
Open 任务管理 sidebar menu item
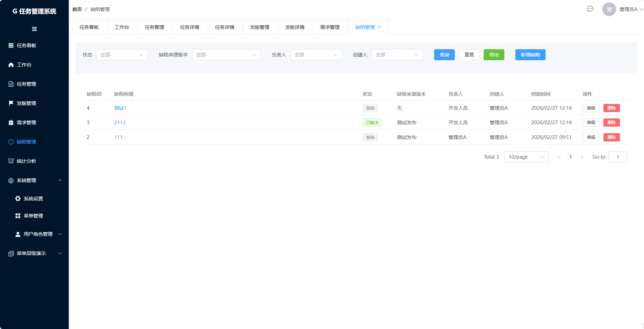(x=34, y=84)
